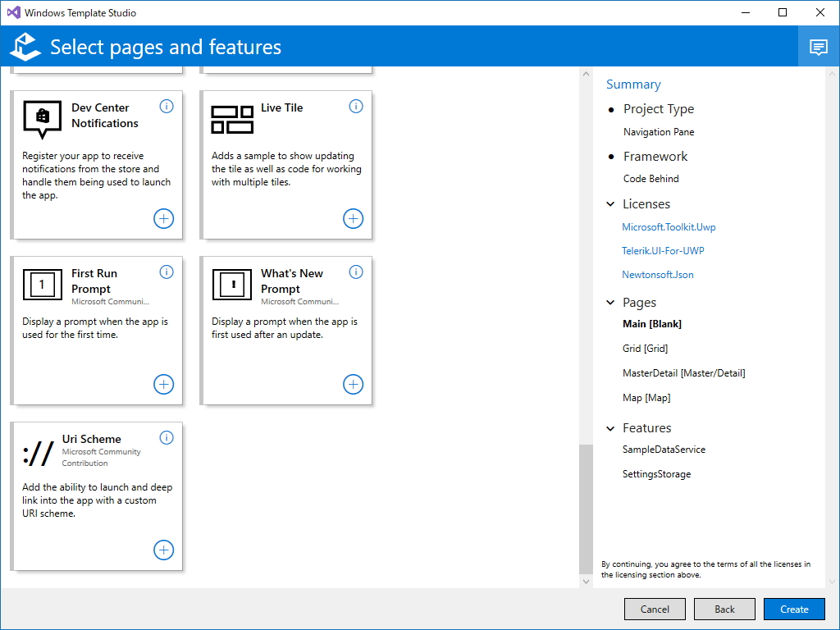
Task: Click the features list vertical scrollbar thumb
Action: 585,509
